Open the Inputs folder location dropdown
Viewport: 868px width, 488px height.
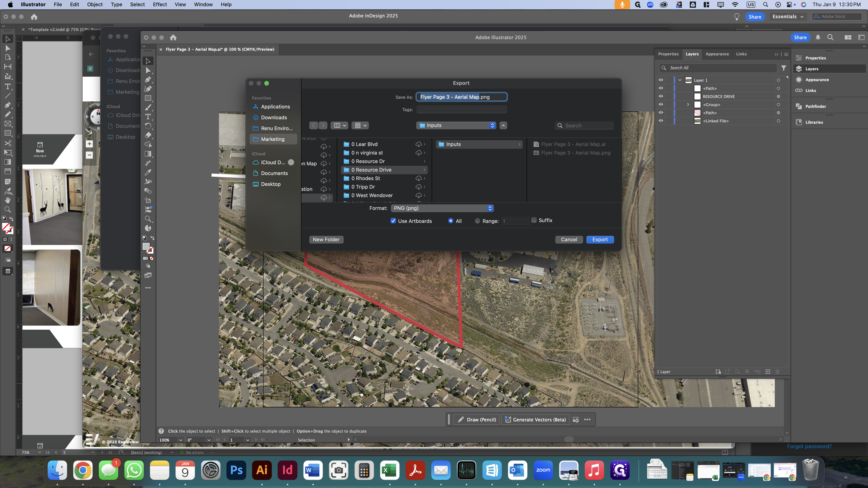pyautogui.click(x=456, y=125)
